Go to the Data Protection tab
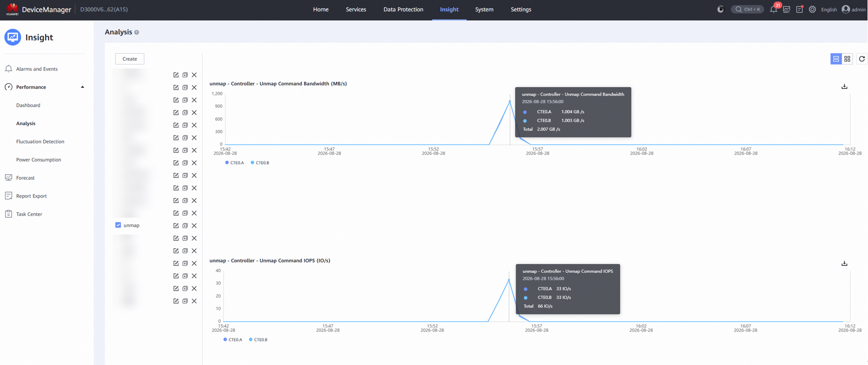The width and height of the screenshot is (868, 365). pyautogui.click(x=403, y=9)
